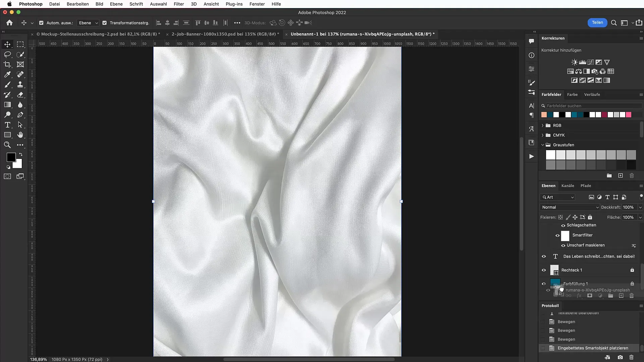The height and width of the screenshot is (362, 644).
Task: Select the Rectangular Marquee tool
Action: click(x=20, y=44)
